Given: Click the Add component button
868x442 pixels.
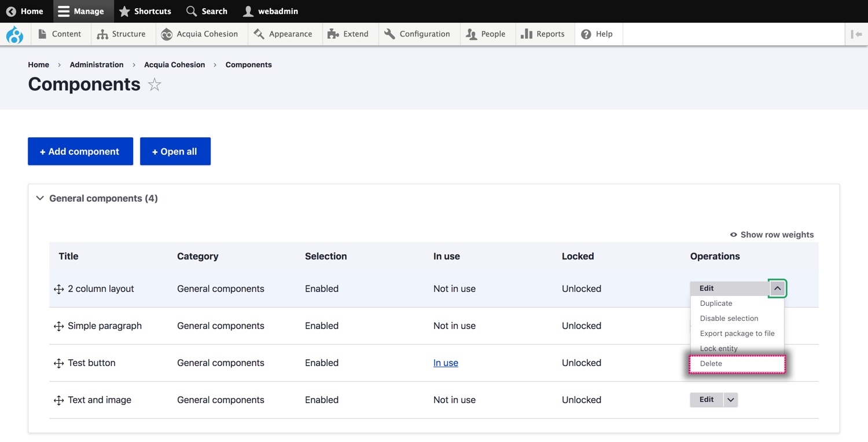Looking at the screenshot, I should [x=80, y=151].
